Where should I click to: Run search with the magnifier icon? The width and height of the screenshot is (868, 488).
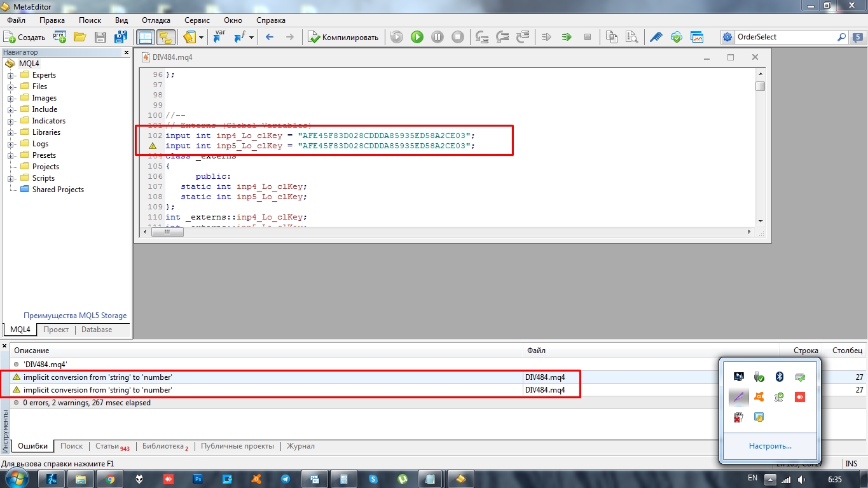pos(841,37)
